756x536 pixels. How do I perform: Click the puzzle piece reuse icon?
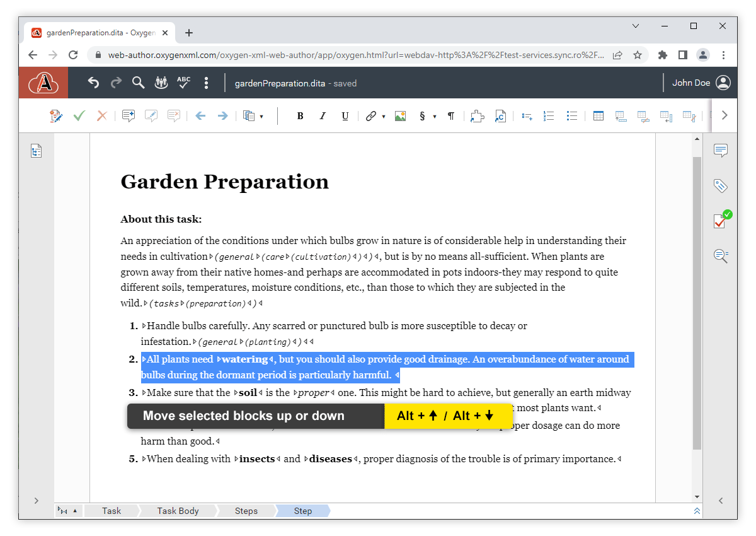tap(478, 116)
